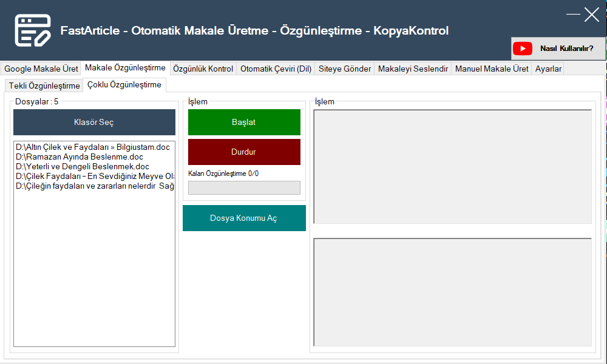Select Yeterli ve Dengeli Beslenmek.doc file
This screenshot has height=364, width=607.
pyautogui.click(x=83, y=166)
